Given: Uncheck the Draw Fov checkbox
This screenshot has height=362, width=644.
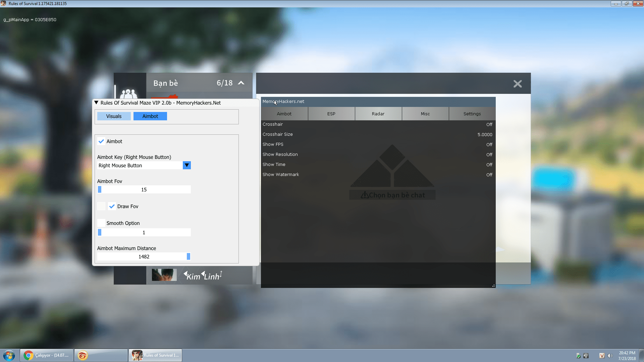Looking at the screenshot, I should tap(112, 206).
